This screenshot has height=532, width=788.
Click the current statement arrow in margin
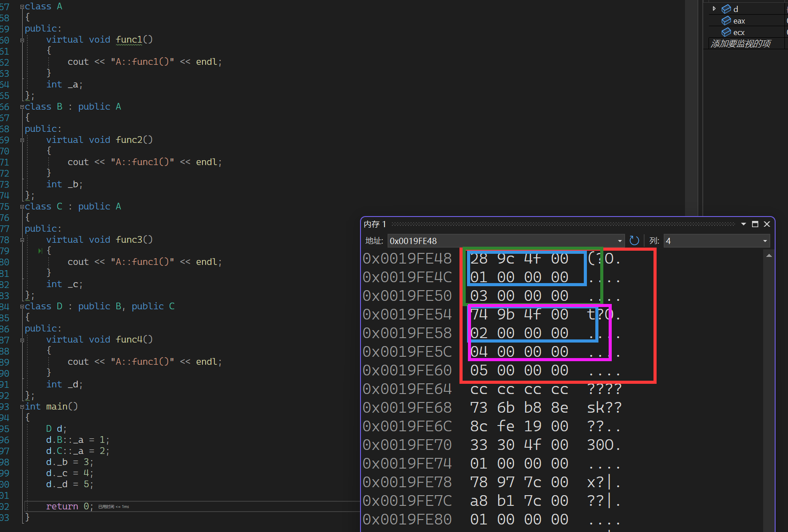40,251
